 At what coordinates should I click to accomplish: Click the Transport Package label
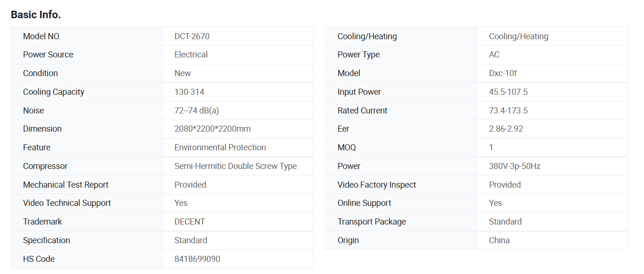(x=371, y=222)
